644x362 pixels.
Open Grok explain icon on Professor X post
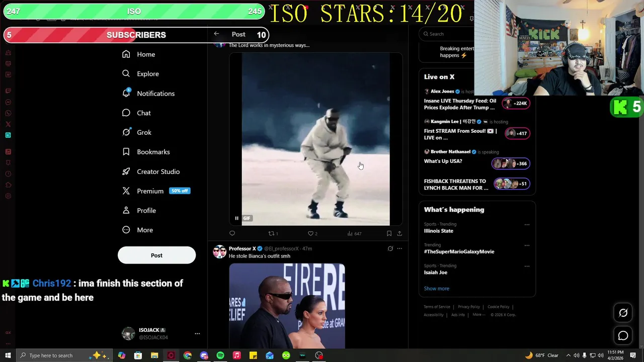390,248
